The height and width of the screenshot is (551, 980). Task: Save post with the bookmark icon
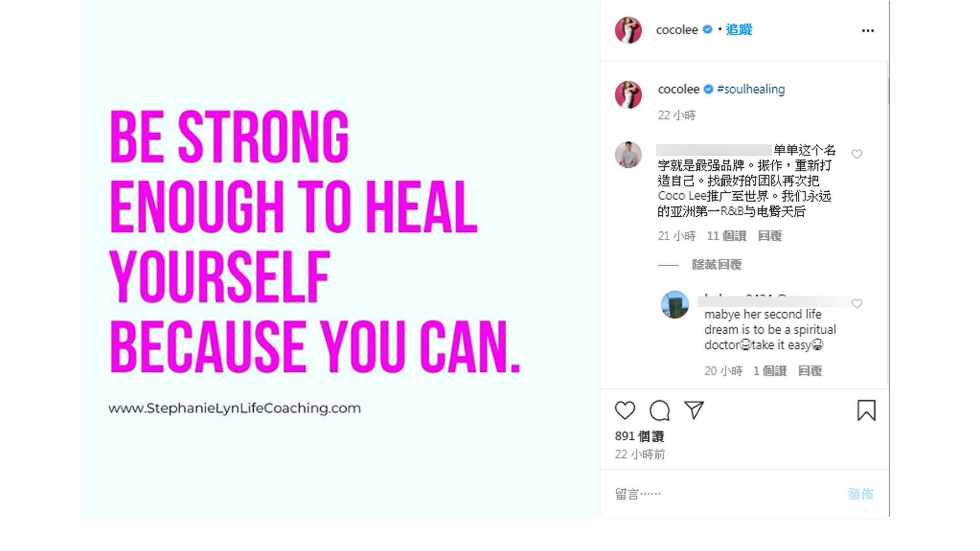coord(866,411)
